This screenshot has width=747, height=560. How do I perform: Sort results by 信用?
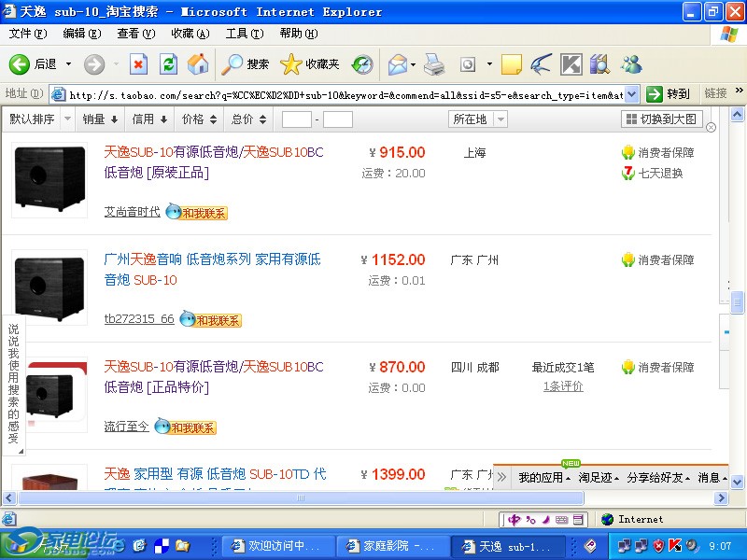pyautogui.click(x=149, y=119)
